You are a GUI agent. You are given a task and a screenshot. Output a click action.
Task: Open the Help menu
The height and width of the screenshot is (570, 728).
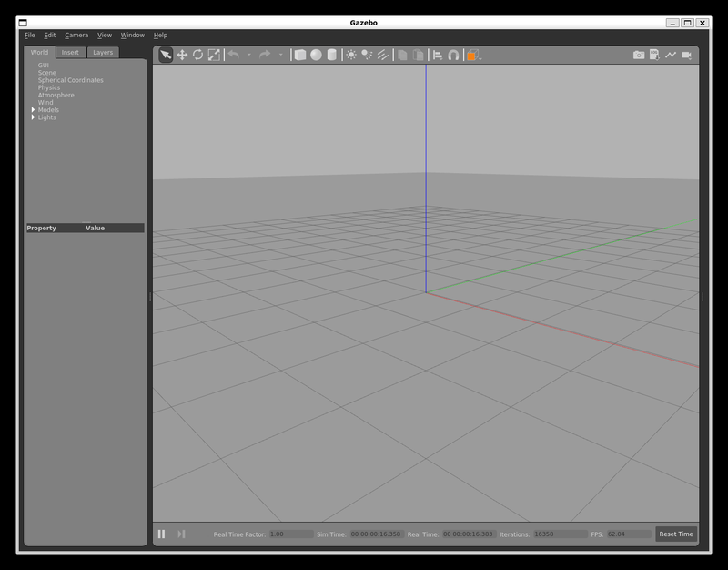click(160, 35)
